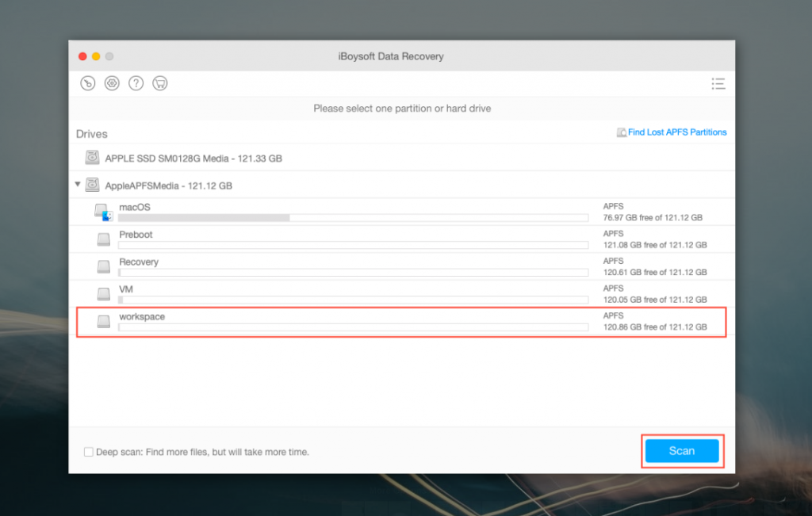
Task: Click the macOS volume usage bar
Action: pyautogui.click(x=353, y=218)
